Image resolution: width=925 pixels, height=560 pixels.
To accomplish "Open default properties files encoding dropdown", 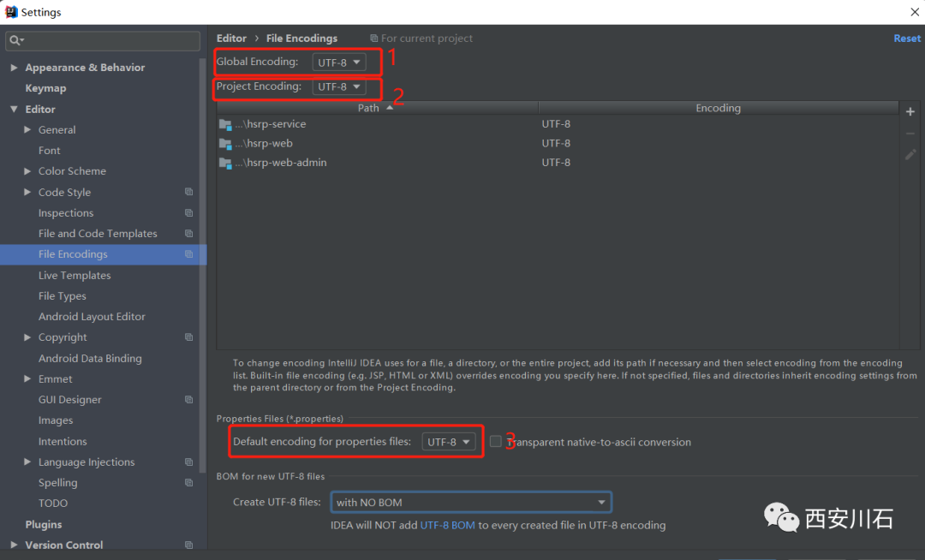I will (x=448, y=442).
